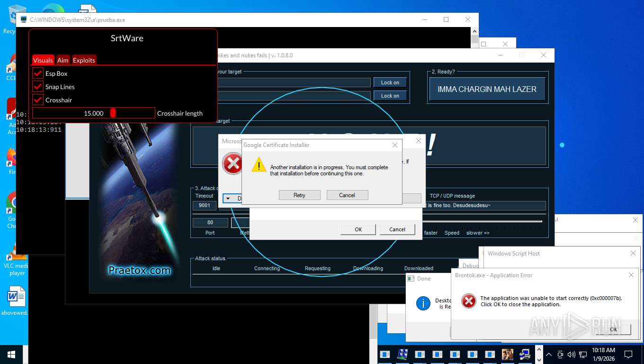Click the IMMA CHARGIN MAH LAZER button
This screenshot has height=364, width=644.
[x=487, y=89]
